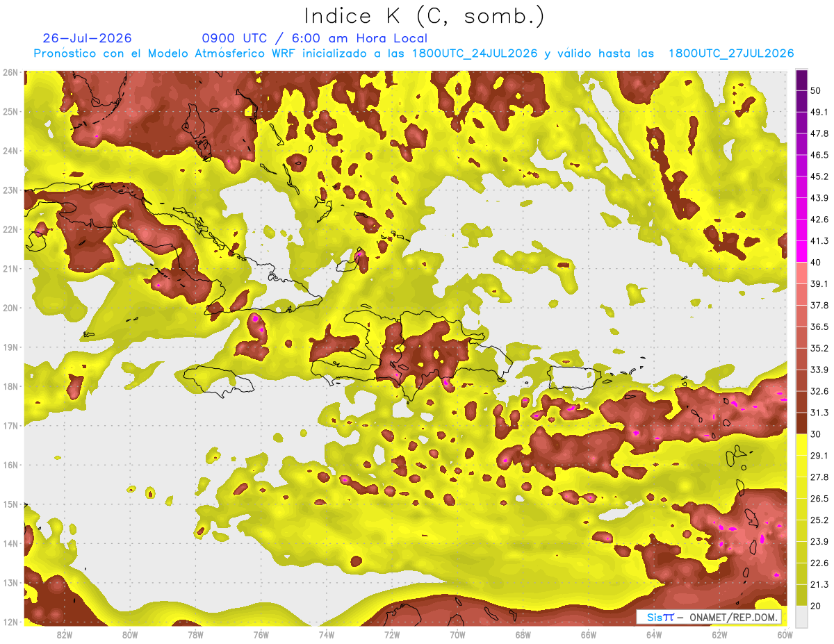Select the 16N latitude label

point(10,465)
